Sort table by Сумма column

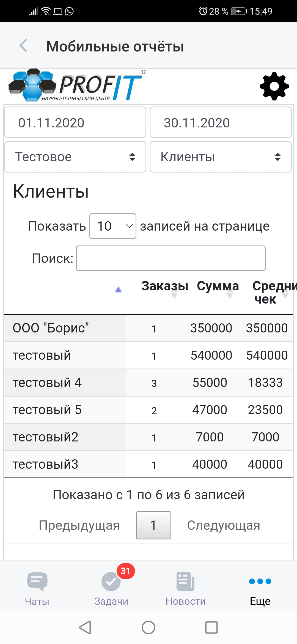[x=218, y=286]
